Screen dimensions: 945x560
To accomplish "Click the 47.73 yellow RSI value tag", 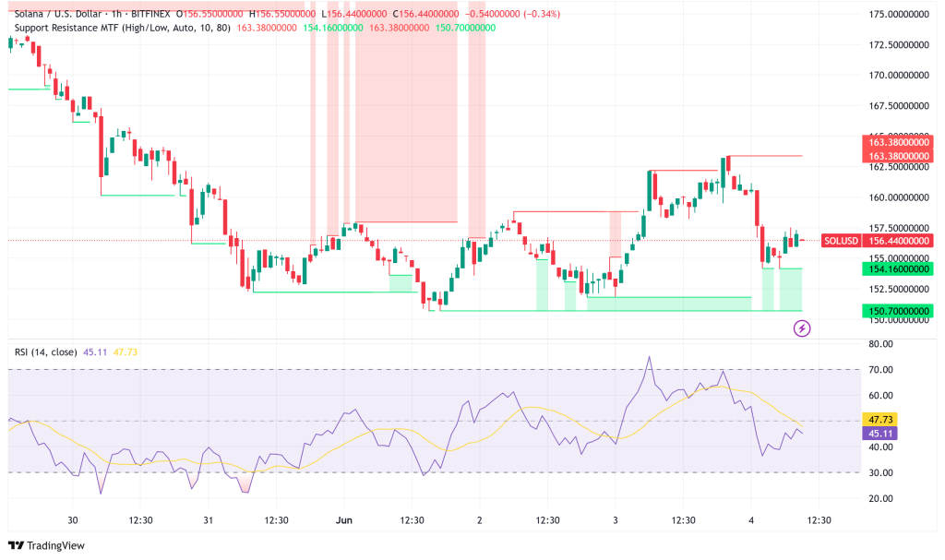I will [x=879, y=420].
